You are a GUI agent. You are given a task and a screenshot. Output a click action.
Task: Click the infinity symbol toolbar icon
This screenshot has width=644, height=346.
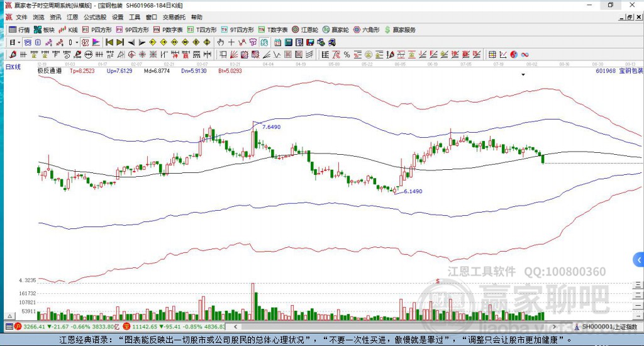point(525,55)
